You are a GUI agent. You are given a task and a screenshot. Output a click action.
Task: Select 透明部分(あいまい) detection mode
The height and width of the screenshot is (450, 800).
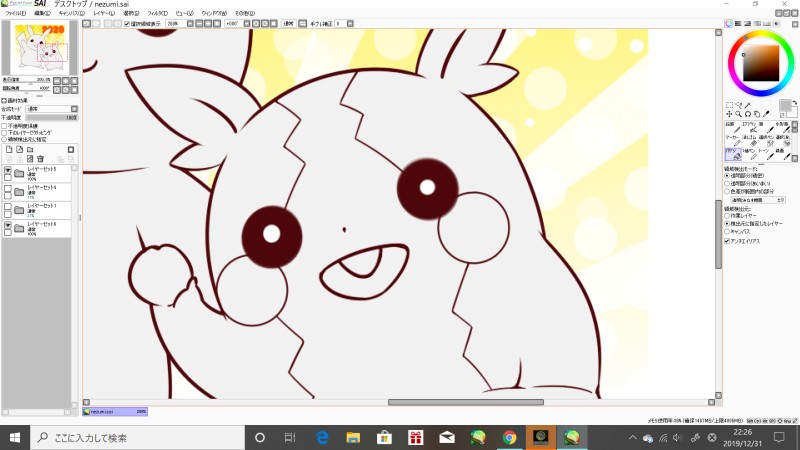(x=727, y=183)
